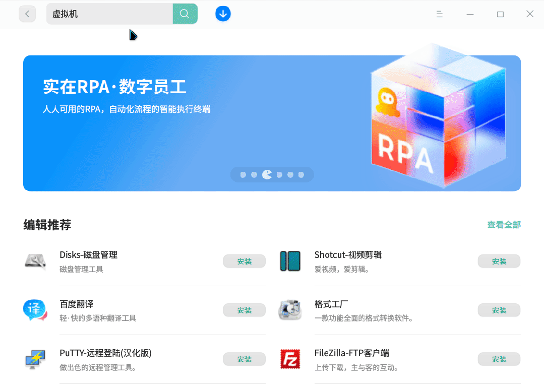Open the Disks-磁盘管理 app icon

tap(35, 261)
